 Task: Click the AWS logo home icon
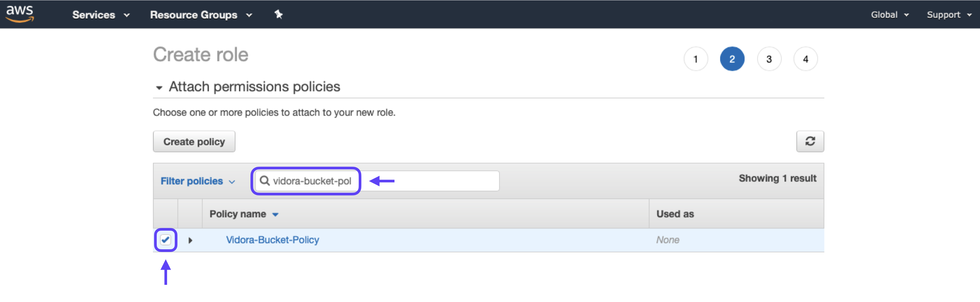[x=20, y=14]
